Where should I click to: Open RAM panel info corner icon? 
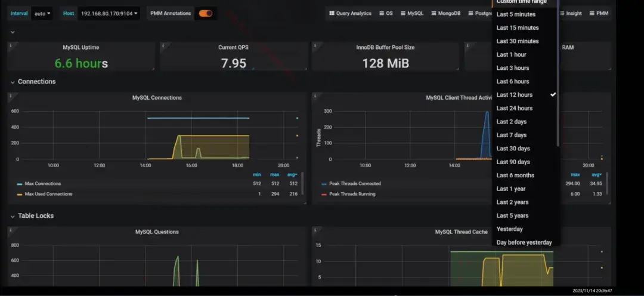[467, 45]
